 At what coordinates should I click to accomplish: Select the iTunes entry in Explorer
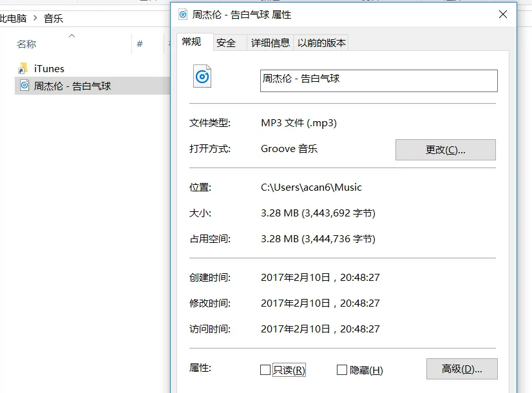[49, 68]
